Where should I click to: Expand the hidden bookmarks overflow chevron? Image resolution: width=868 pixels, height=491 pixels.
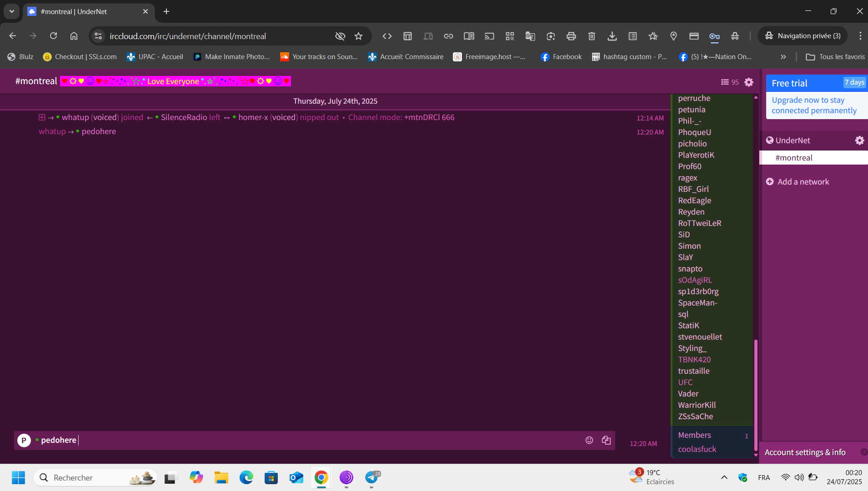click(x=783, y=57)
